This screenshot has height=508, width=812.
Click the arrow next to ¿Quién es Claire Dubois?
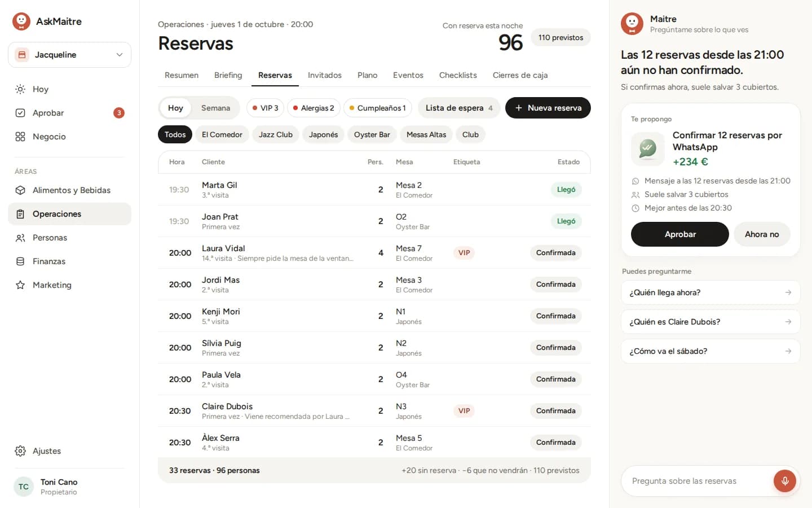[x=788, y=322]
